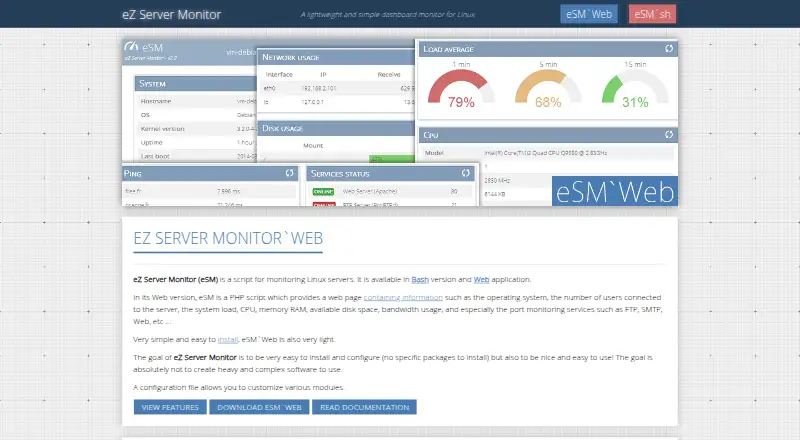This screenshot has width=800, height=440.
Task: Click the eSM`Web button in header
Action: (x=589, y=14)
